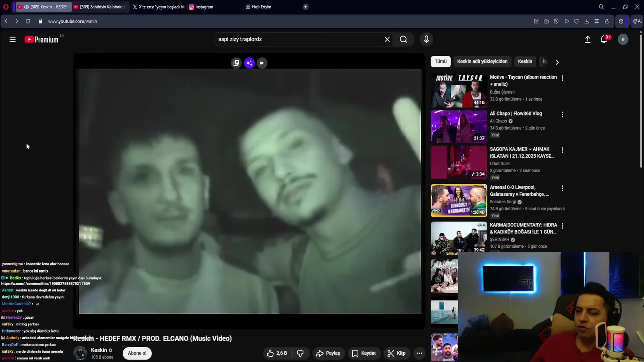Save video with Kaydet button
This screenshot has height=362, width=644.
[364, 353]
